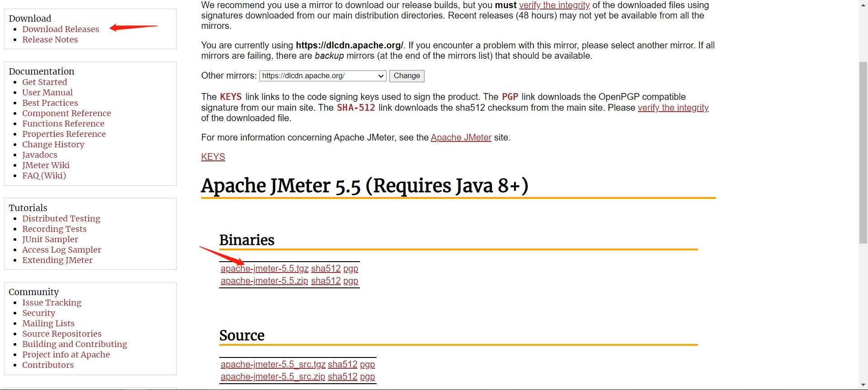Open the Mailing Lists link

coord(48,324)
